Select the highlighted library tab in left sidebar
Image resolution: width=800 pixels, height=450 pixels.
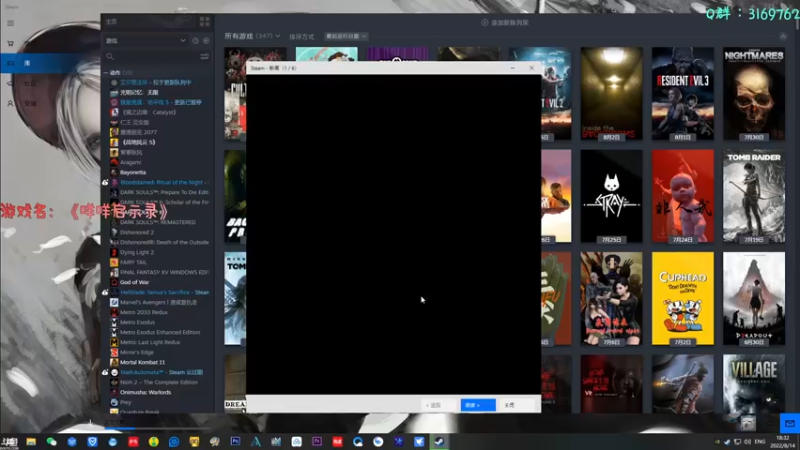pyautogui.click(x=50, y=63)
